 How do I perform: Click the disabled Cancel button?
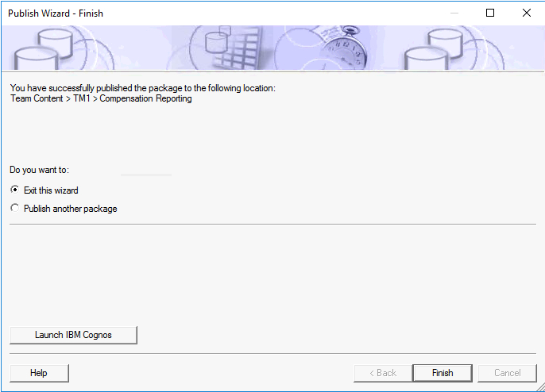507,373
